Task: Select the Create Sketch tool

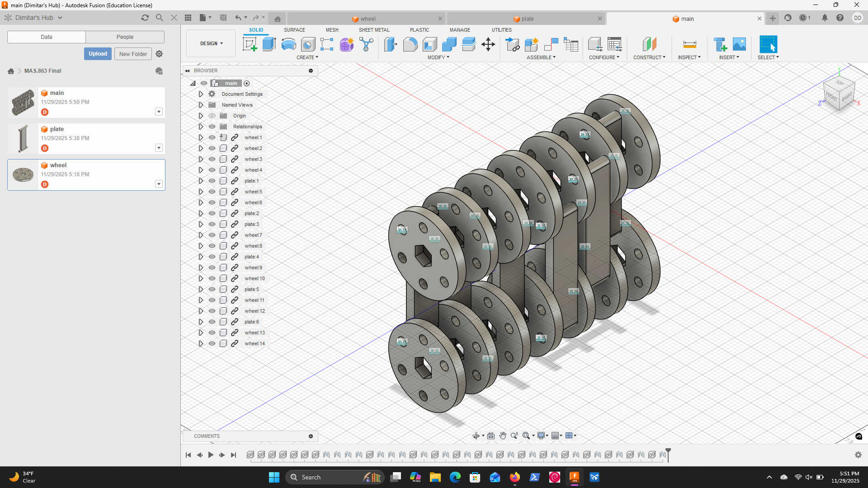Action: coord(250,44)
